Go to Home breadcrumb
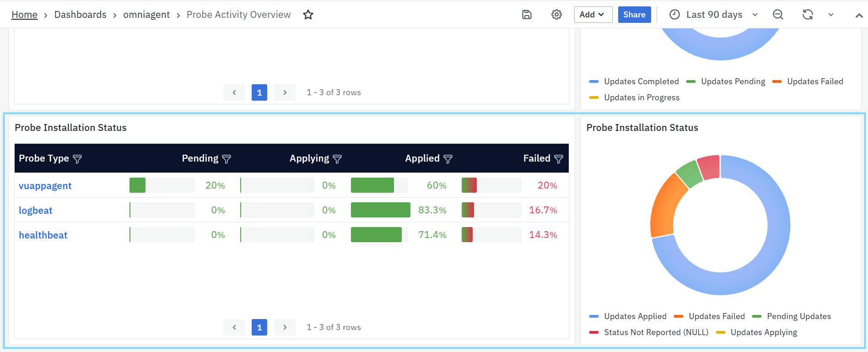Viewport: 868px width, 352px height. tap(24, 15)
